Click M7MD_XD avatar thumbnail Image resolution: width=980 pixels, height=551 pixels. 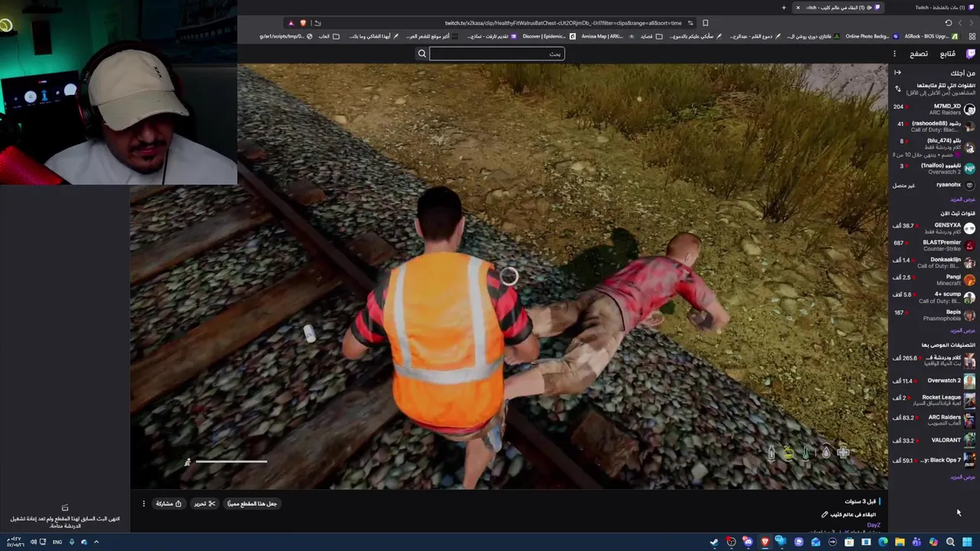tap(970, 109)
